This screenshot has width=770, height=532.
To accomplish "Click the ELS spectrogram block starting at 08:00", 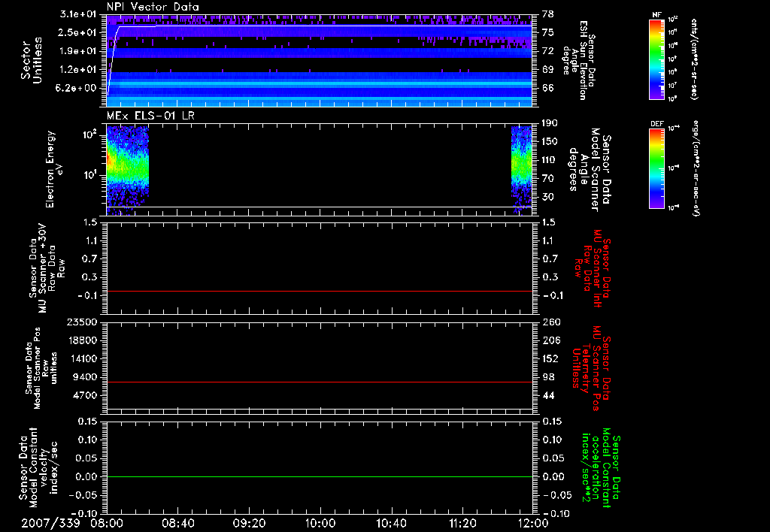I will pyautogui.click(x=127, y=171).
